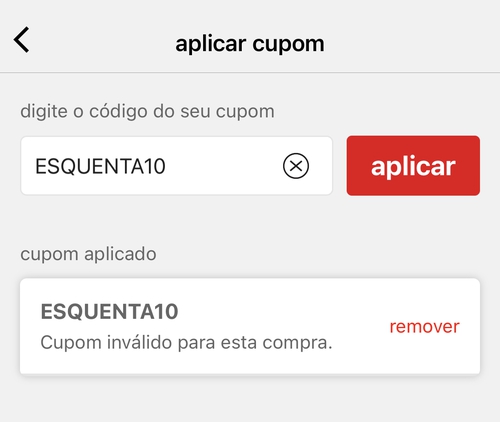500x422 pixels.
Task: Tap the red aplicar button
Action: (413, 166)
